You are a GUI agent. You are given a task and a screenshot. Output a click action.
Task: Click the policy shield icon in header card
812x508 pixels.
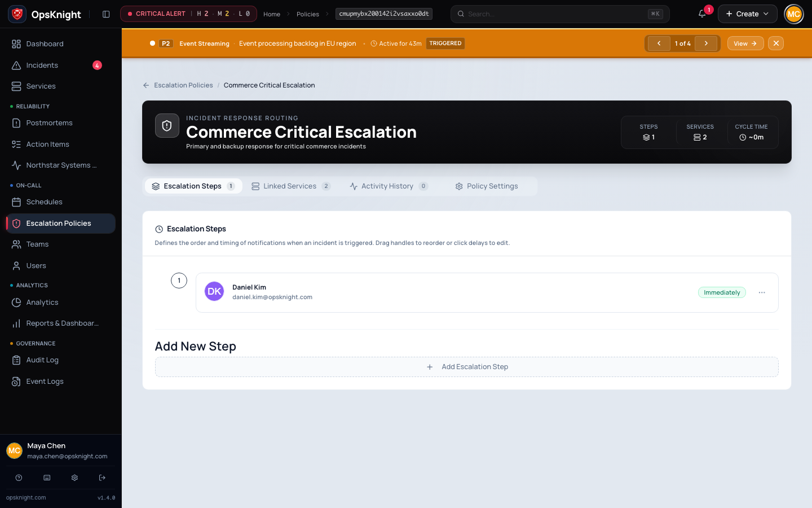[167, 126]
